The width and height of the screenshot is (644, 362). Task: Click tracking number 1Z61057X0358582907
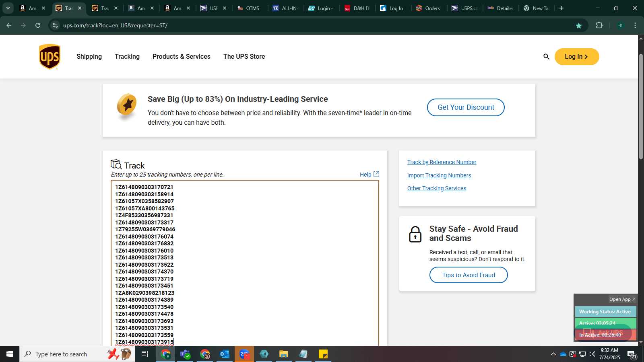coord(144,201)
